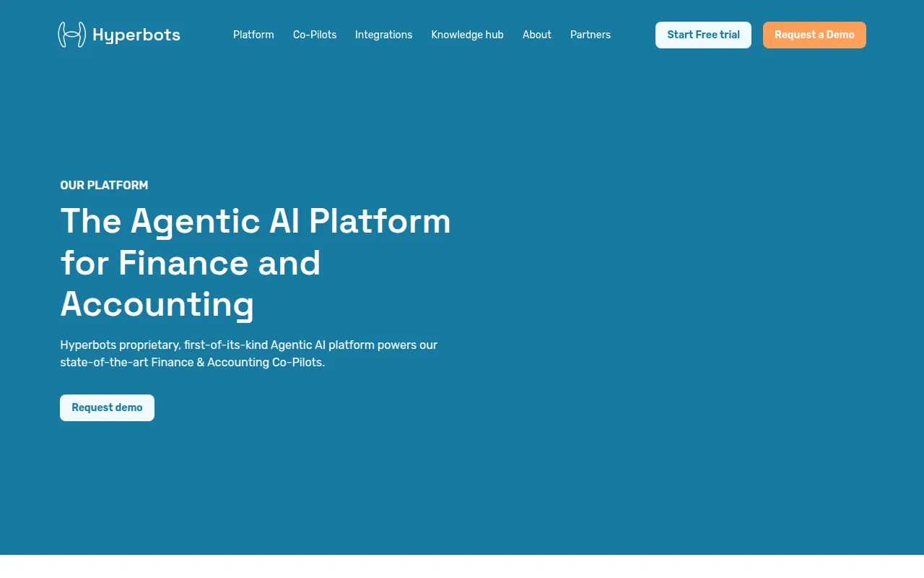Viewport: 924px width, 578px height.
Task: Open the Integrations menu item
Action: [384, 35]
